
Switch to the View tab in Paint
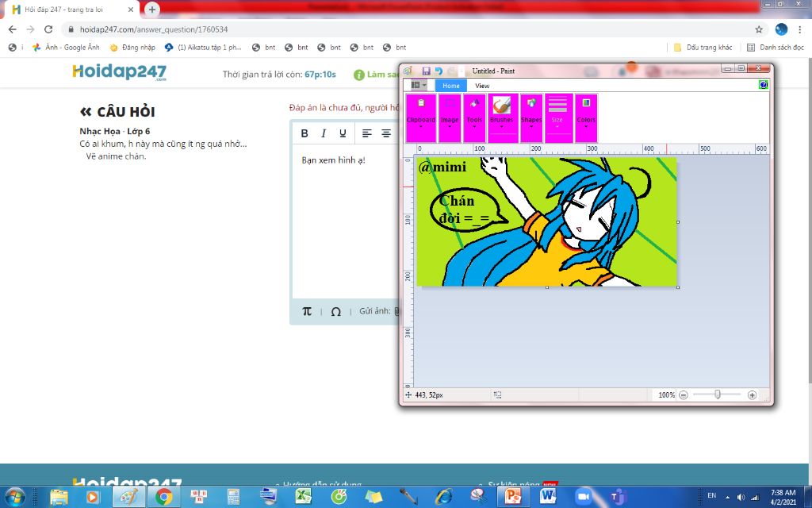click(x=482, y=86)
